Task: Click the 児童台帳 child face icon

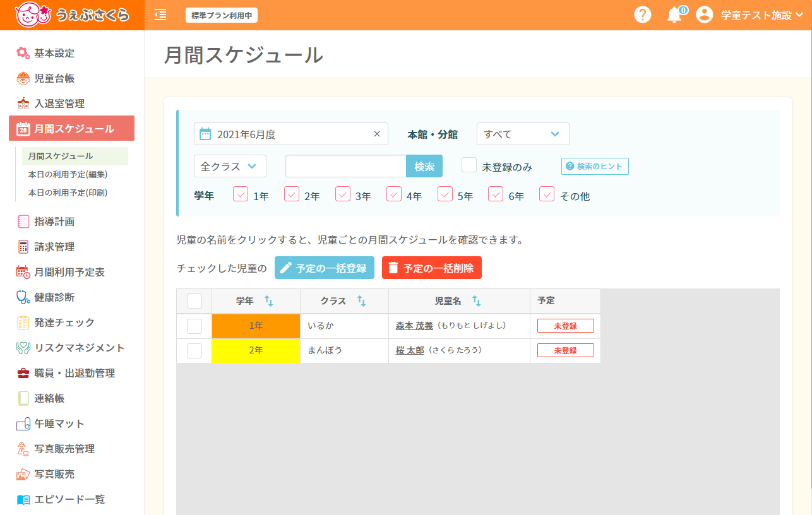Action: (x=23, y=78)
